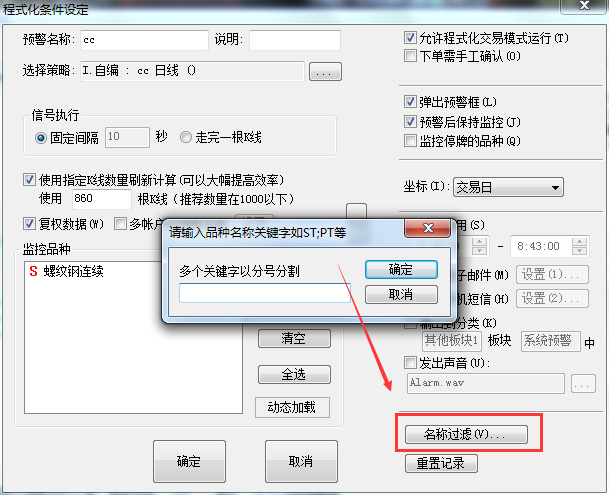
Task: Click the 清空 button
Action: point(294,338)
